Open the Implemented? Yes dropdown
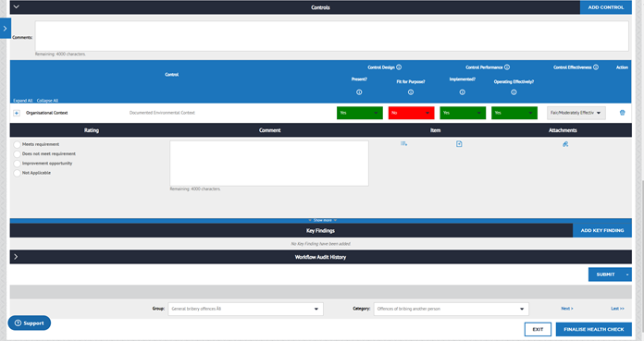Image resolution: width=644 pixels, height=341 pixels. pos(463,113)
